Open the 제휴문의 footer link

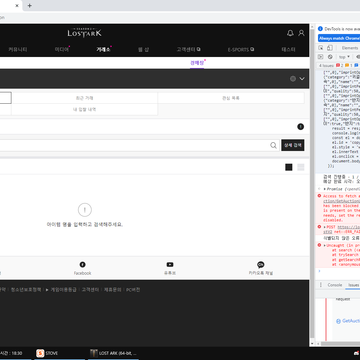112,290
